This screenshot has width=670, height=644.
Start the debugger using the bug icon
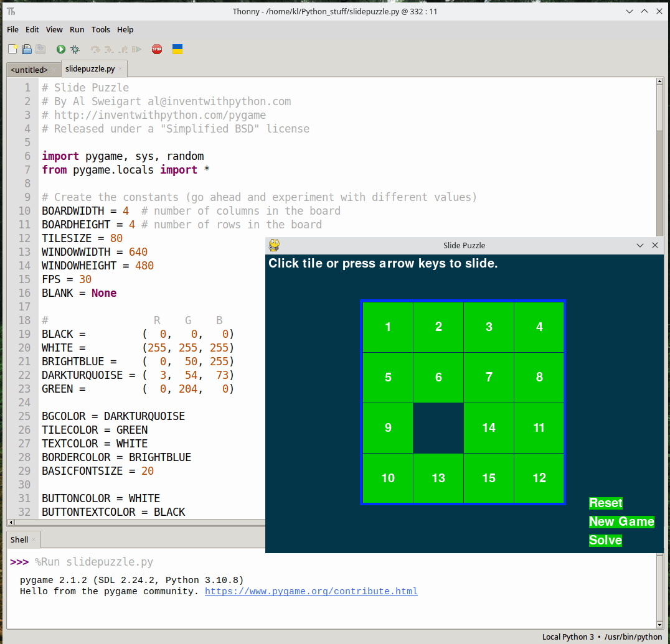pos(75,49)
